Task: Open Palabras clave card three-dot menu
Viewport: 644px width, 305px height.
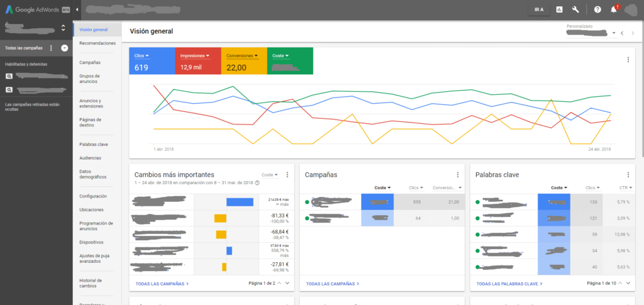Action: click(x=628, y=175)
